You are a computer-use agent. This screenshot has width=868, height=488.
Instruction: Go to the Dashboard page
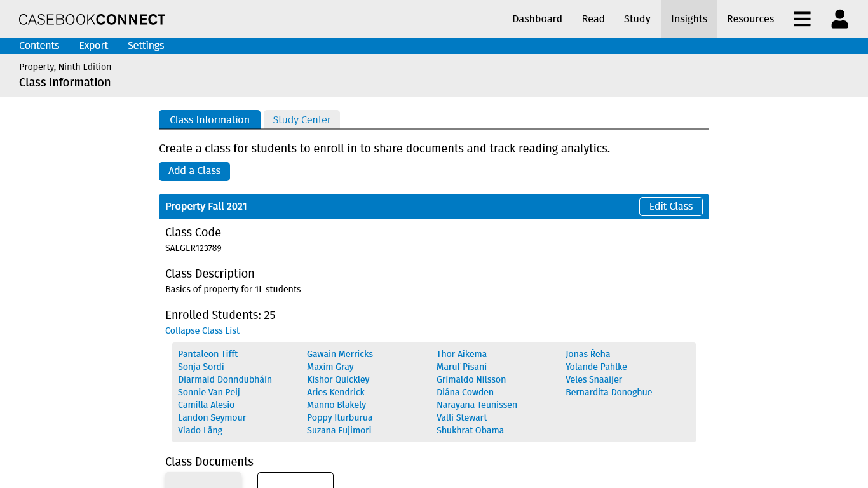[537, 19]
